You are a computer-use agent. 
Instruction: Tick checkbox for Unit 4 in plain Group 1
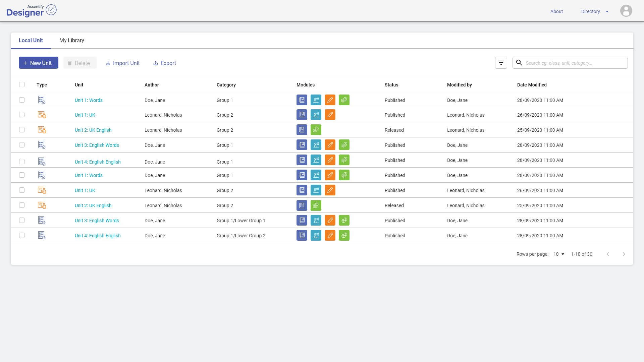click(x=22, y=162)
